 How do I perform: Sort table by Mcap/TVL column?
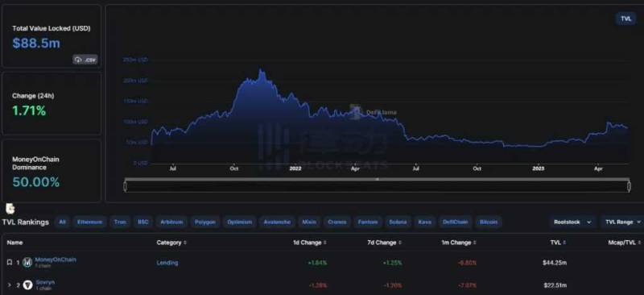click(x=625, y=243)
